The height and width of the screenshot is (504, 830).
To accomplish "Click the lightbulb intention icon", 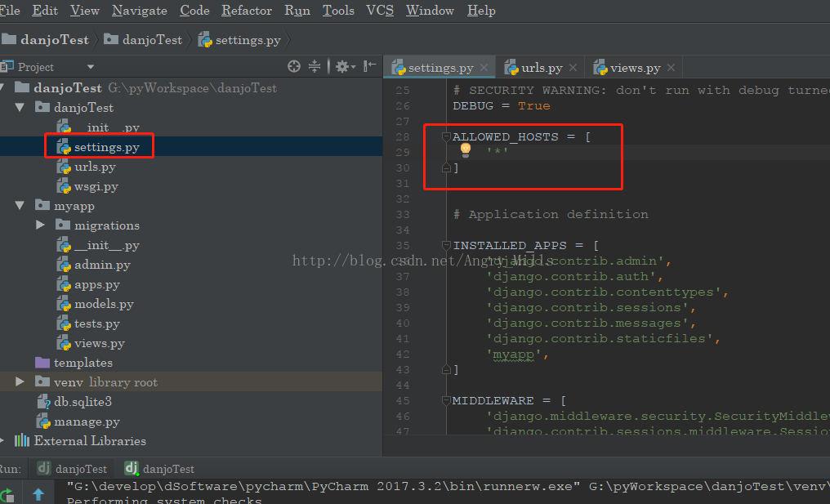I will (466, 150).
